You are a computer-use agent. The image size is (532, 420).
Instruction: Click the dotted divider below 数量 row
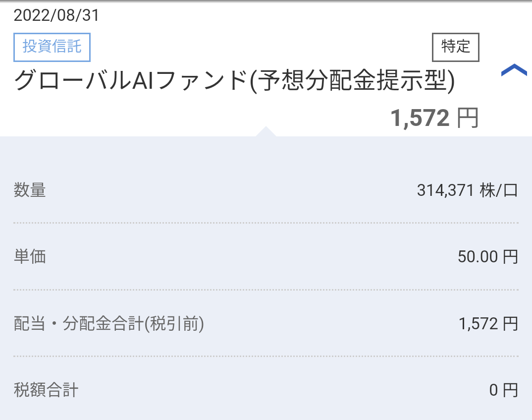click(266, 223)
